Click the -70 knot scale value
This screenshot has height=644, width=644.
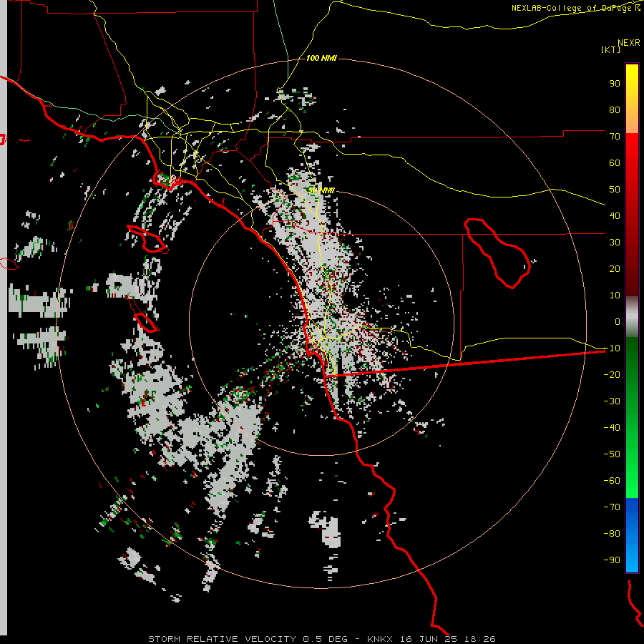(x=612, y=507)
